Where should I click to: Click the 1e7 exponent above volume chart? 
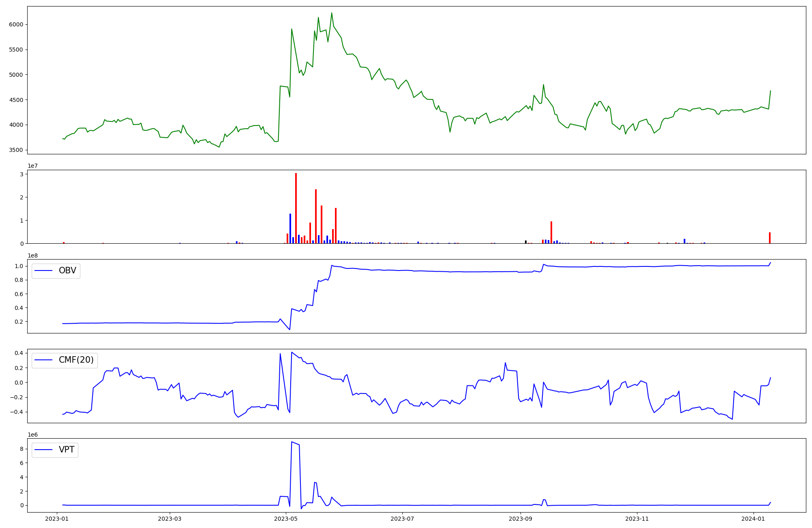[x=33, y=166]
